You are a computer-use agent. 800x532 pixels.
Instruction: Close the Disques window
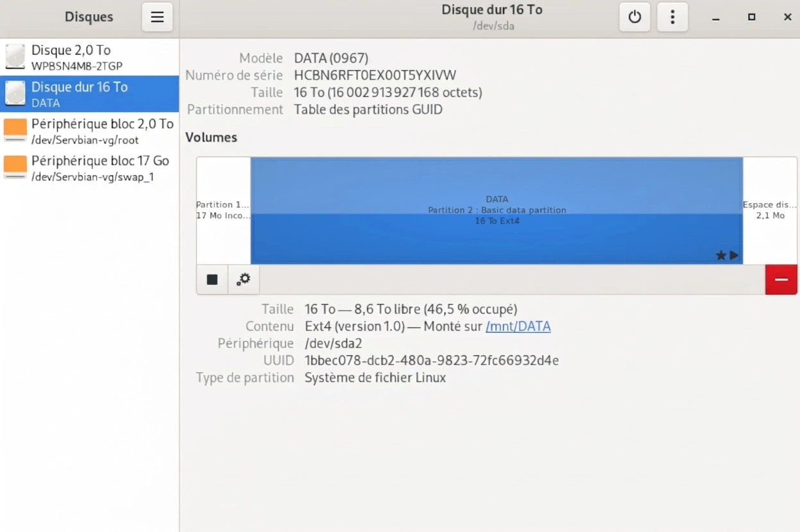click(788, 17)
